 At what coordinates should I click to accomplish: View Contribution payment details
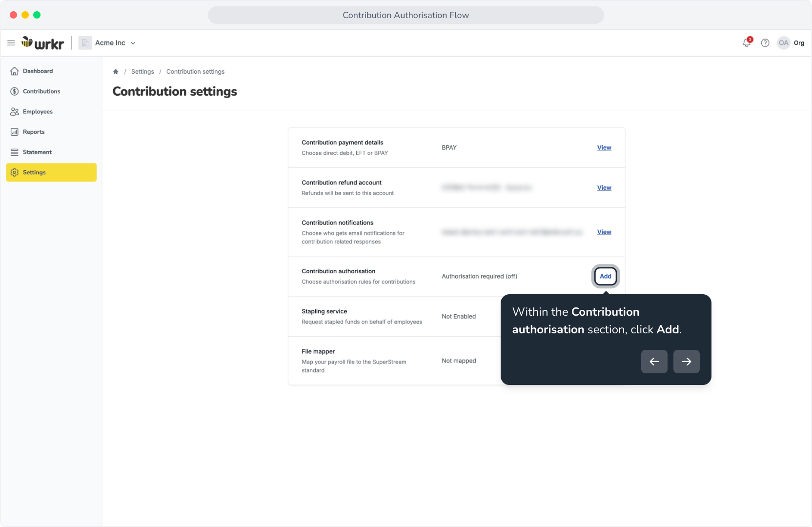pos(604,148)
